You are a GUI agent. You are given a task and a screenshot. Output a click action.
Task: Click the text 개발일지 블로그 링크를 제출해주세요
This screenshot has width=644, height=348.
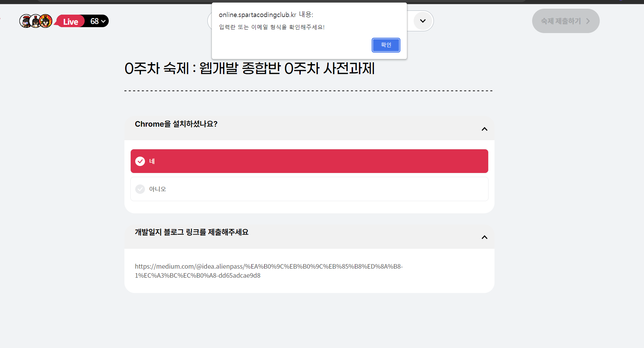(x=192, y=232)
